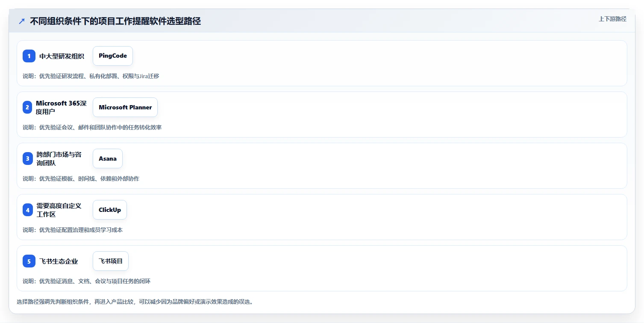Click the 需要高度自定义工作区 label

(59, 210)
